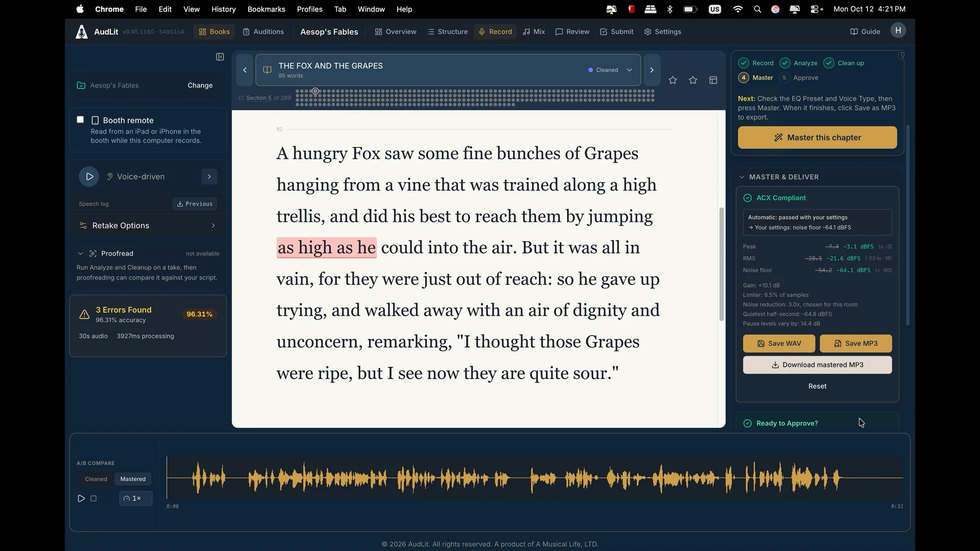Collapse MASTER & DELIVER section
The height and width of the screenshot is (551, 980).
tap(742, 177)
